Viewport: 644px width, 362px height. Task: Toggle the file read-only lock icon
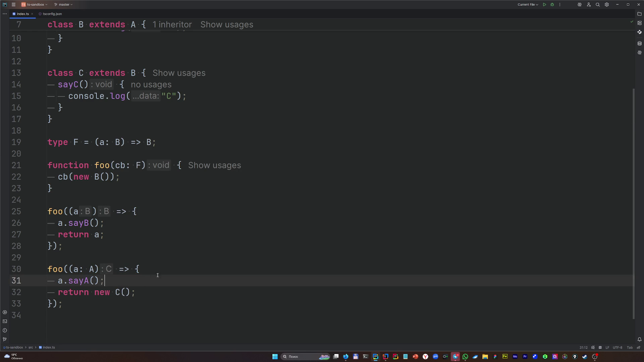click(x=638, y=348)
